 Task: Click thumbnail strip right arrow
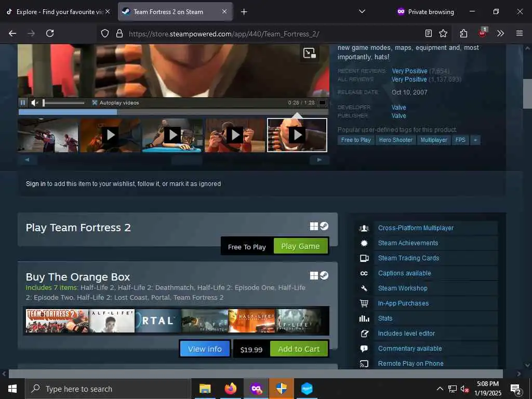click(320, 160)
